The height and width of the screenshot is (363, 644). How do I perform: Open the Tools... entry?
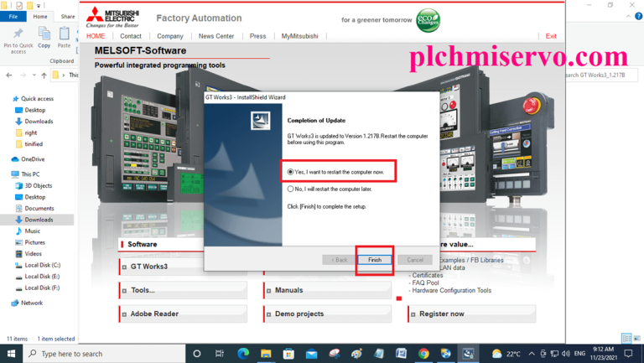183,290
